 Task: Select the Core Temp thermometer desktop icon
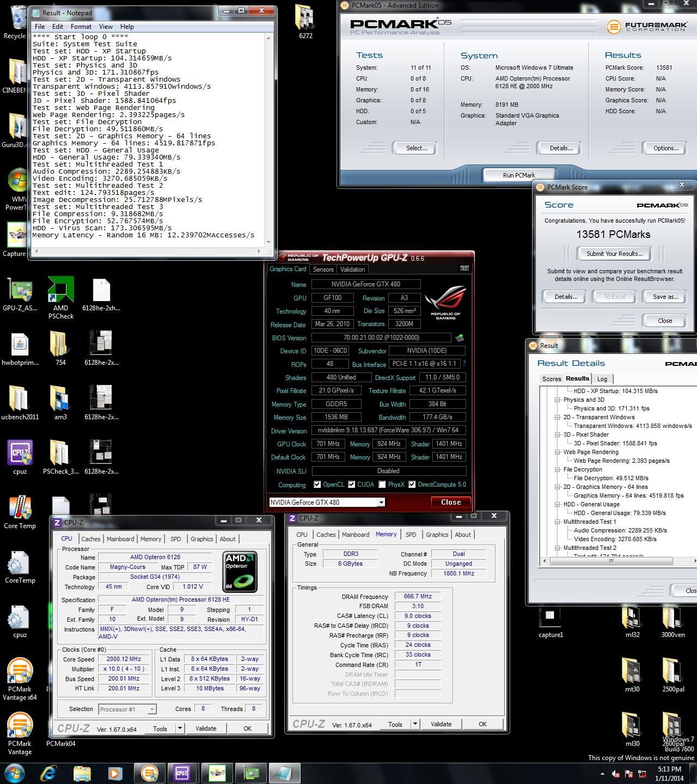pyautogui.click(x=20, y=512)
